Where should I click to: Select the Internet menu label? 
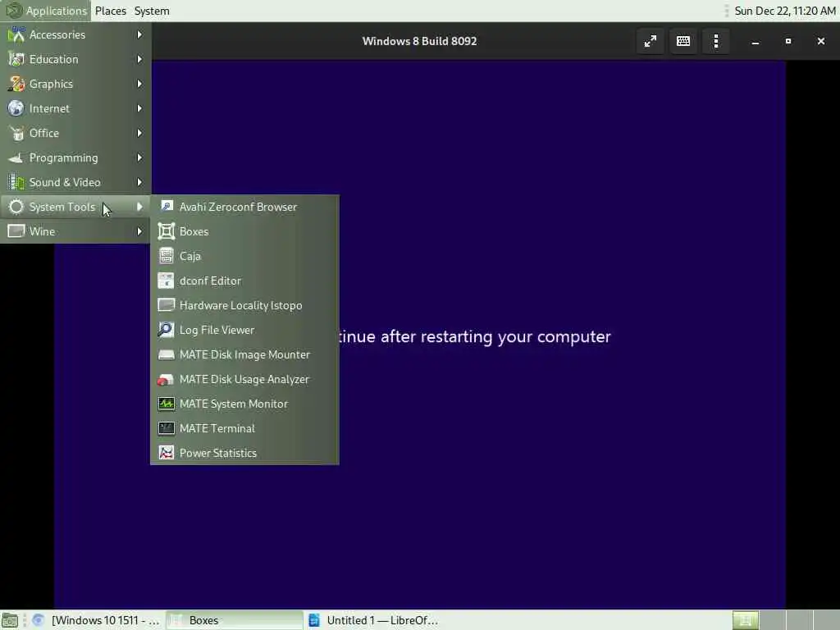49,109
